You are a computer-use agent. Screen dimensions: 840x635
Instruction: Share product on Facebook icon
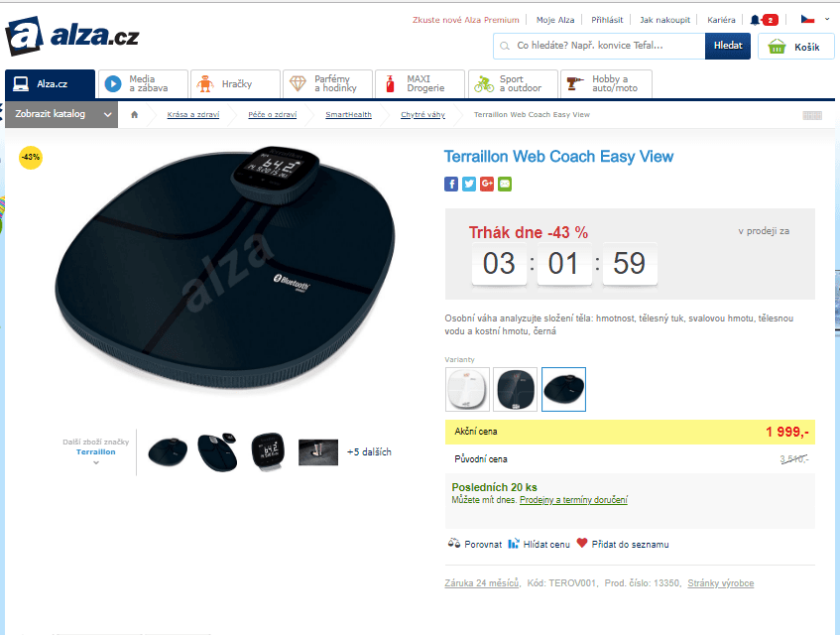[x=451, y=185]
